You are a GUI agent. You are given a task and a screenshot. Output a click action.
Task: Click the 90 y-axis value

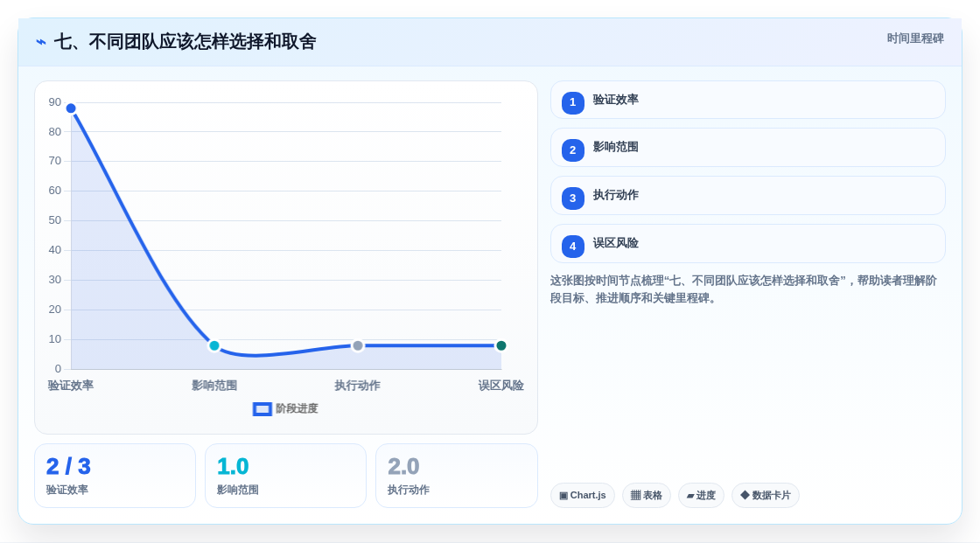[55, 101]
